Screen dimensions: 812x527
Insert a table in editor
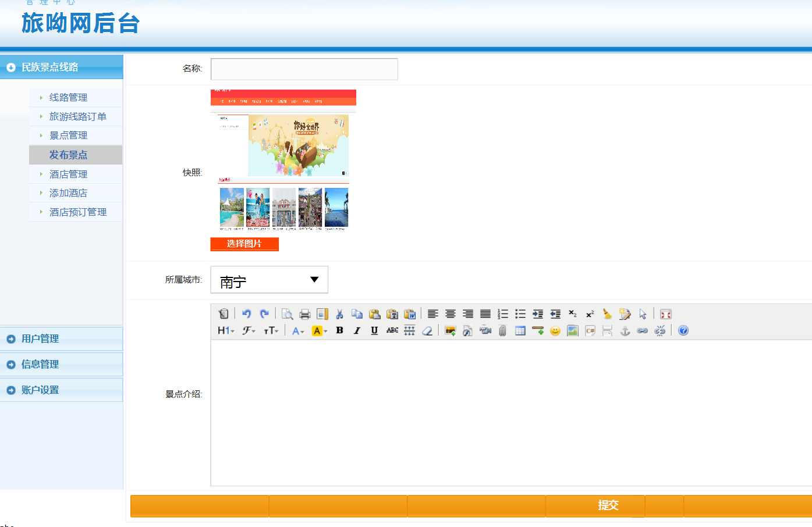click(x=520, y=330)
